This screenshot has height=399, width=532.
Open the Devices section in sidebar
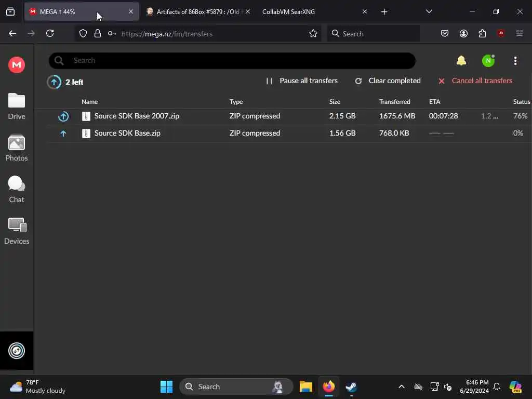(17, 231)
